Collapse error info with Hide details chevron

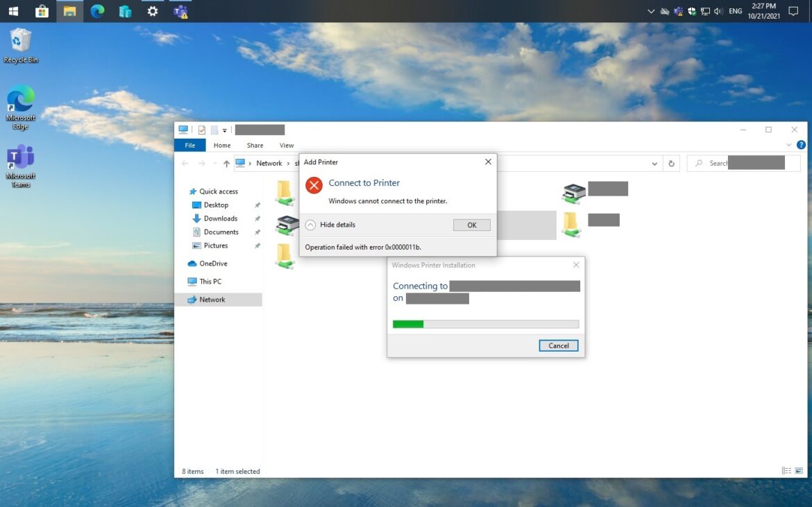(x=310, y=225)
